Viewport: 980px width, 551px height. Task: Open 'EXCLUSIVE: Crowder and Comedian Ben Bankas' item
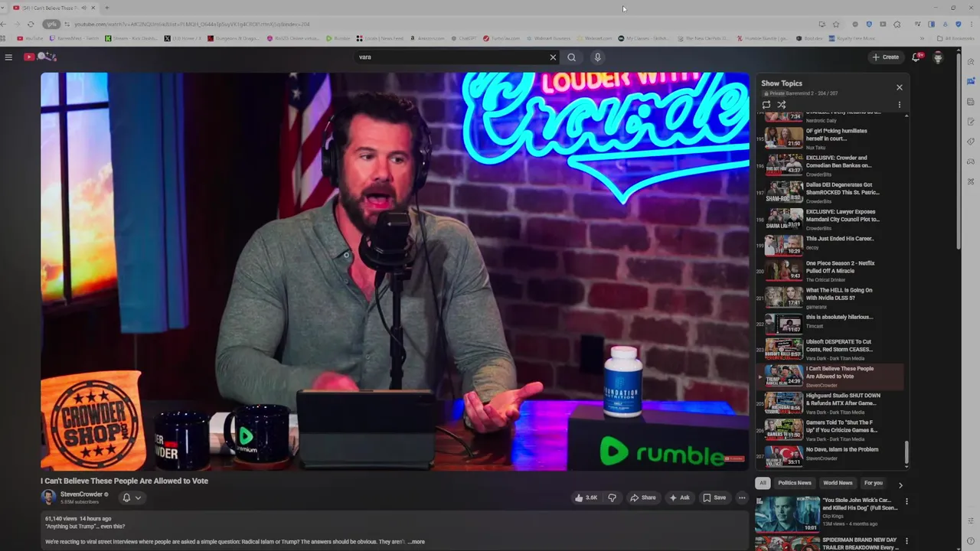(x=830, y=165)
